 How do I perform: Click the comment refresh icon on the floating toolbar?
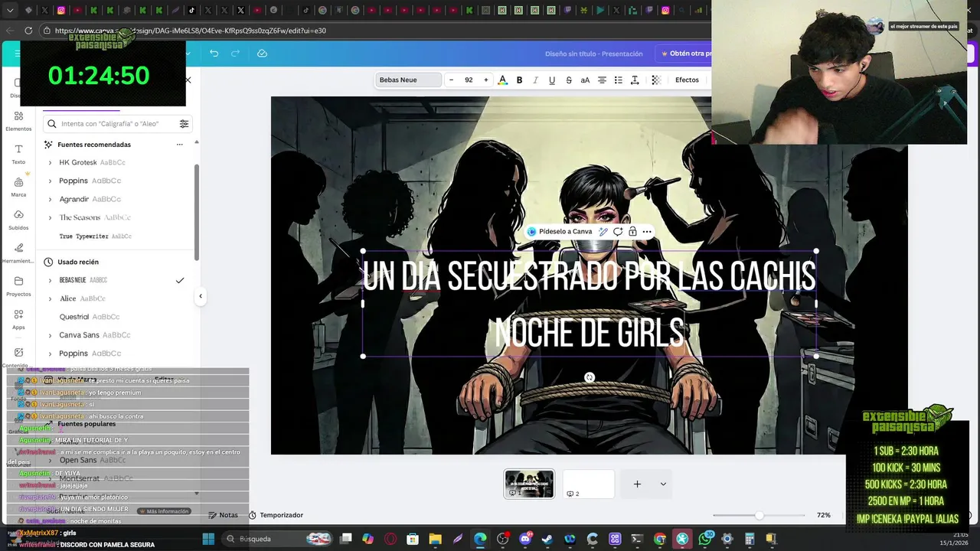tap(618, 232)
